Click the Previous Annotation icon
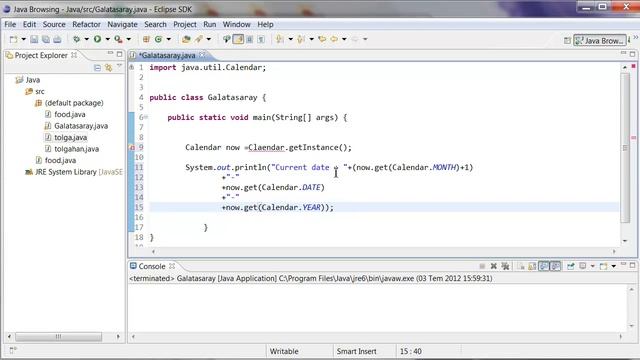Image resolution: width=640 pixels, height=360 pixels. (301, 39)
